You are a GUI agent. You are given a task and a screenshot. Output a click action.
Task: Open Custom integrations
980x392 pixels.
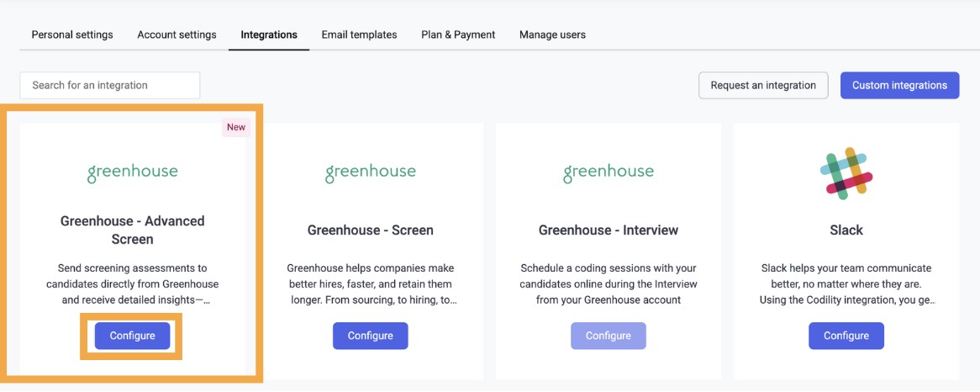(900, 85)
